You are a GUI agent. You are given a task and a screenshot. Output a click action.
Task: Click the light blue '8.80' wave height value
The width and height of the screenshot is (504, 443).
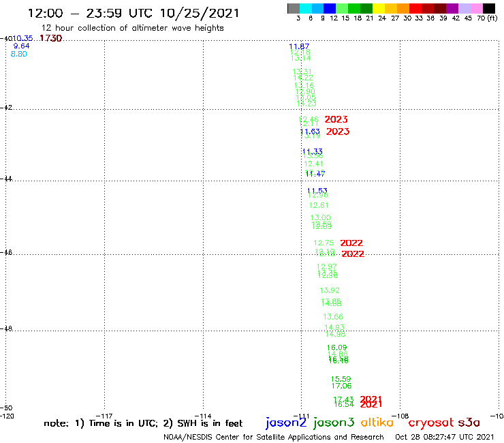click(x=19, y=54)
